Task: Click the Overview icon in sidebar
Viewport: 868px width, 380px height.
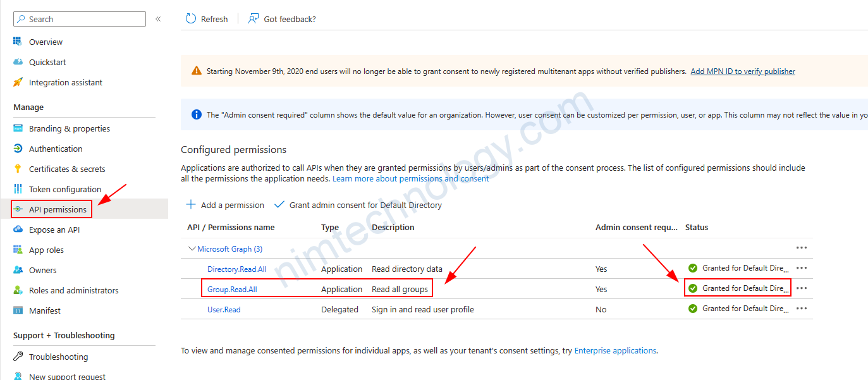Action: [x=18, y=42]
